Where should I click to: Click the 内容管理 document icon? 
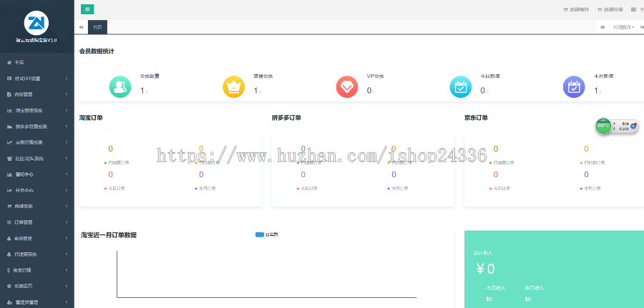pyautogui.click(x=9, y=94)
